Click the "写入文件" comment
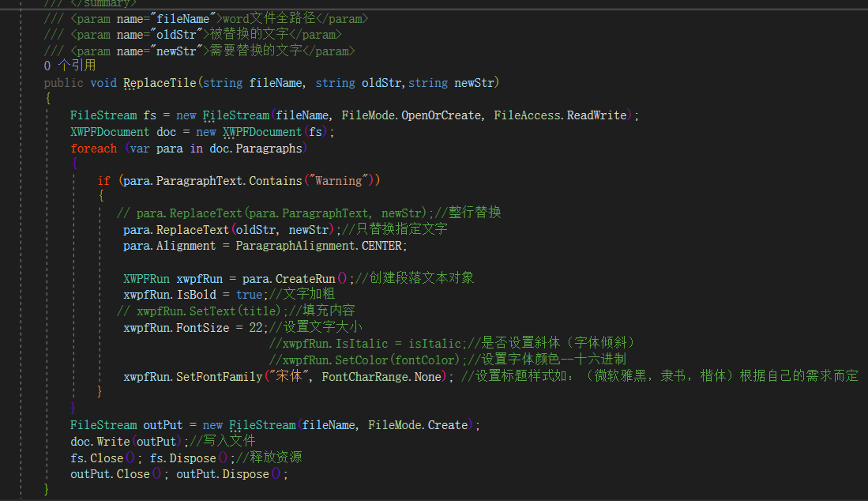This screenshot has width=868, height=501. (223, 441)
